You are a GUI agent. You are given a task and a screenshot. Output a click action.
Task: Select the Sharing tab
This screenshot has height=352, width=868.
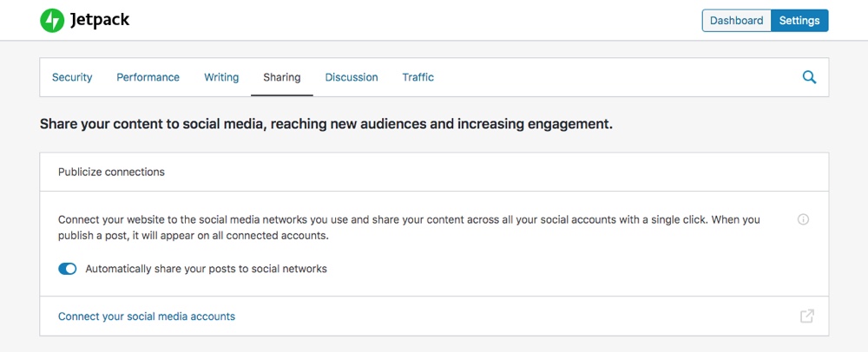coord(282,77)
